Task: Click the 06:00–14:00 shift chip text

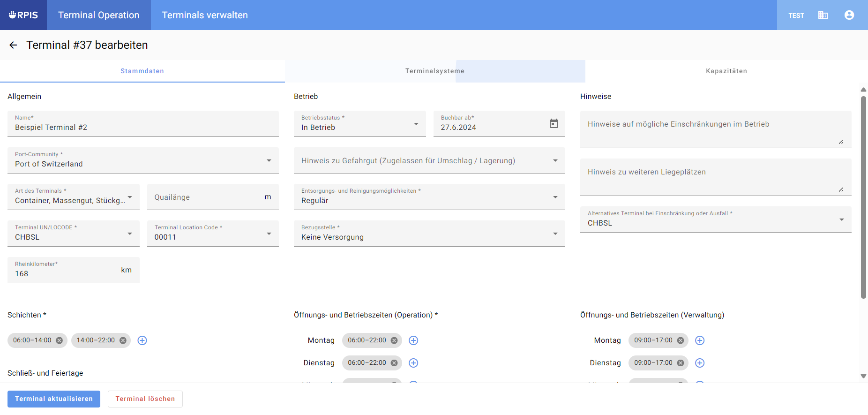Action: [x=32, y=340]
